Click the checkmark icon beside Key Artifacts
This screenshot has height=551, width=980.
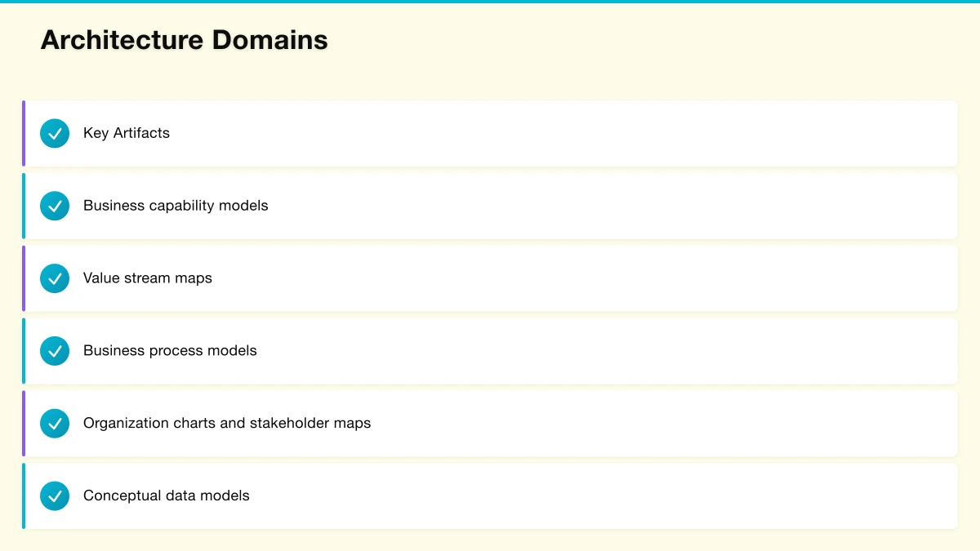pyautogui.click(x=55, y=133)
